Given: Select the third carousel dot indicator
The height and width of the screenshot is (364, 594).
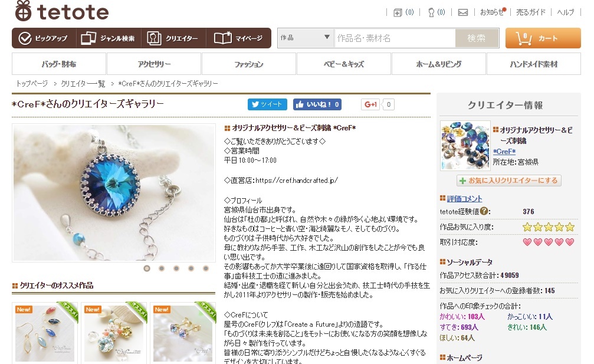Looking at the screenshot, I should pos(176,268).
